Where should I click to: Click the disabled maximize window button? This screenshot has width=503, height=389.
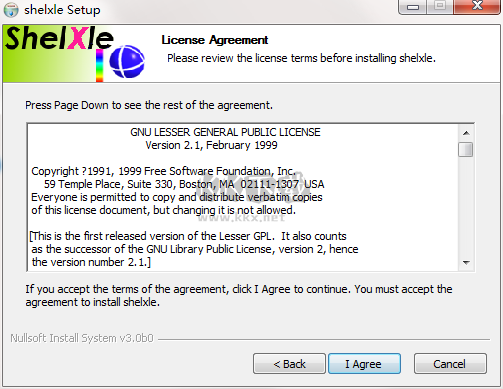tap(440, 6)
